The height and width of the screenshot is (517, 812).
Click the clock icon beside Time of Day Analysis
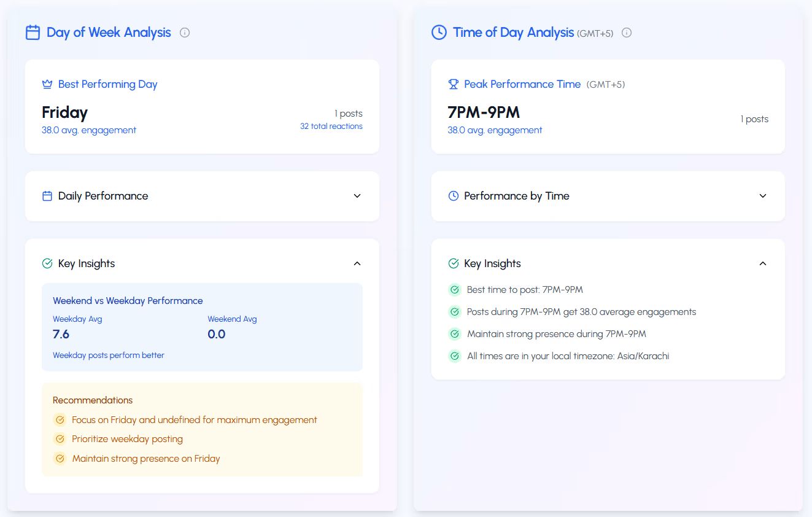[439, 33]
